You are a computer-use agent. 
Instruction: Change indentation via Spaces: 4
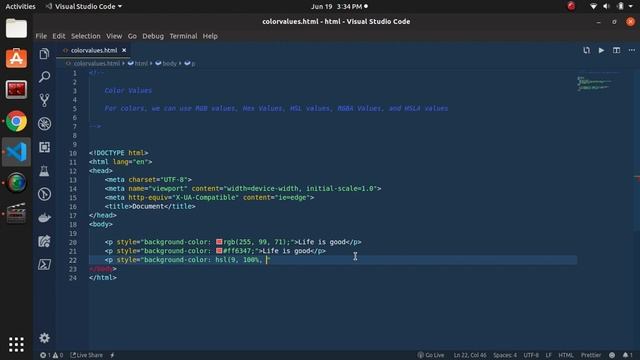pos(505,355)
